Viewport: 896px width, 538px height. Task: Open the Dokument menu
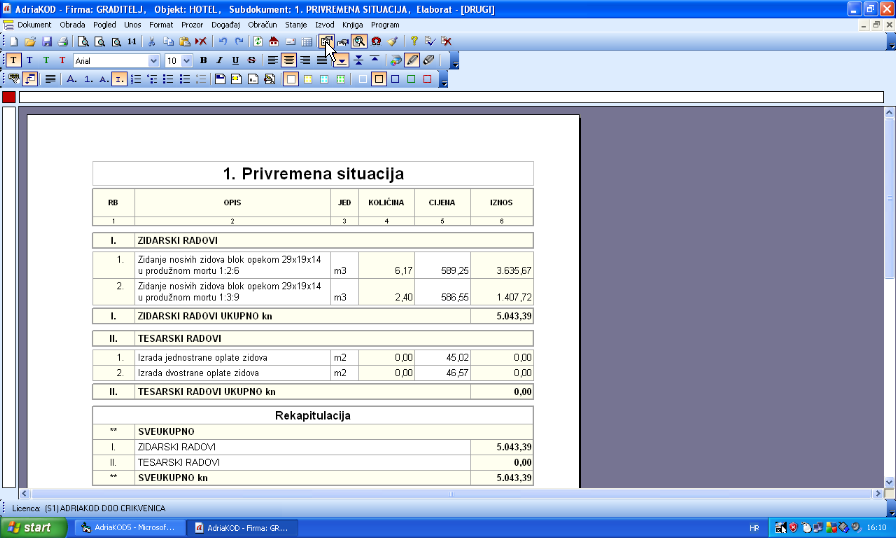[34, 25]
